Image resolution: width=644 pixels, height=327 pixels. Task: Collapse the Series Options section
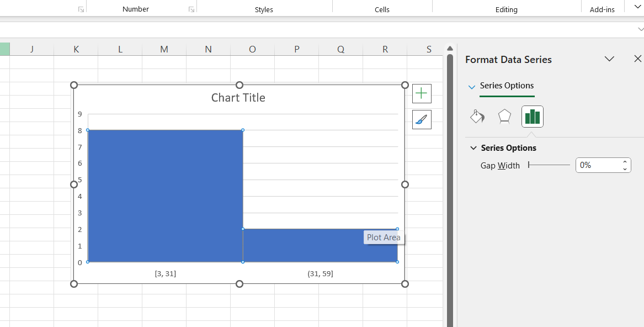click(473, 147)
